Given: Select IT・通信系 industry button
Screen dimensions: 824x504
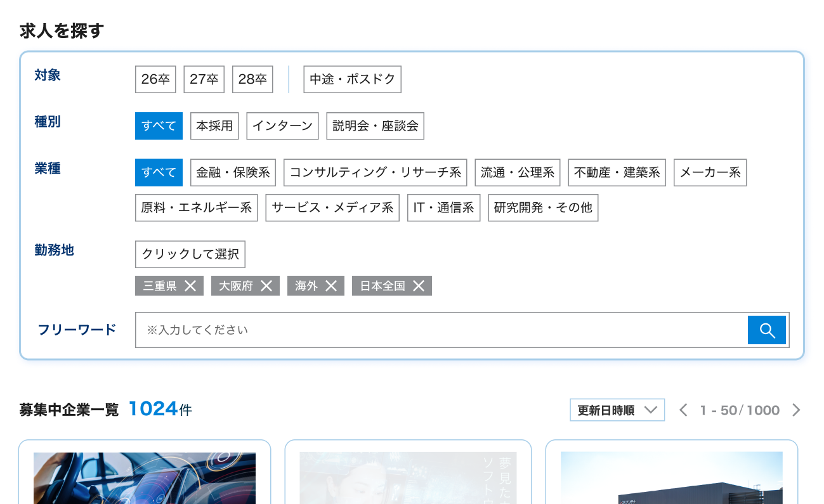Looking at the screenshot, I should 443,207.
